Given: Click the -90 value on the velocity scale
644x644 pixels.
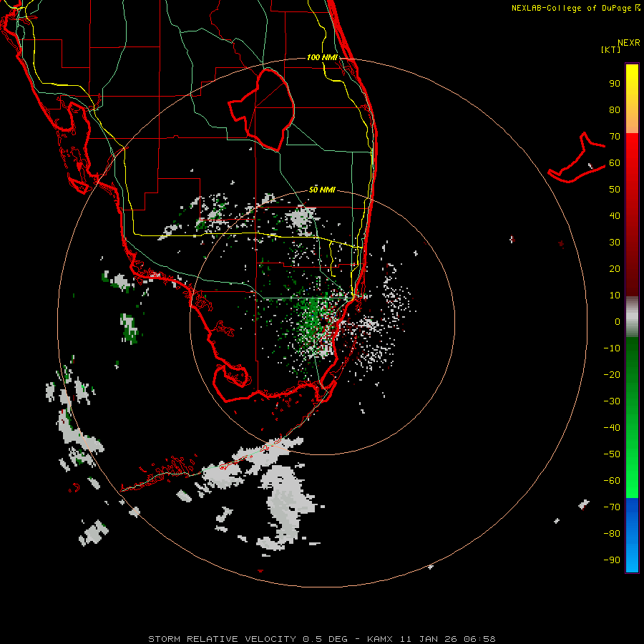Looking at the screenshot, I should coord(612,560).
